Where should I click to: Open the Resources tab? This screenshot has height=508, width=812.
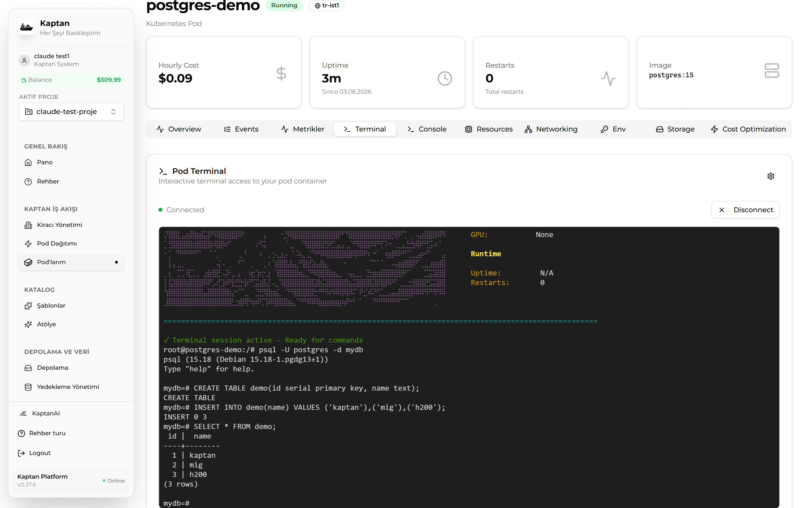(x=489, y=129)
